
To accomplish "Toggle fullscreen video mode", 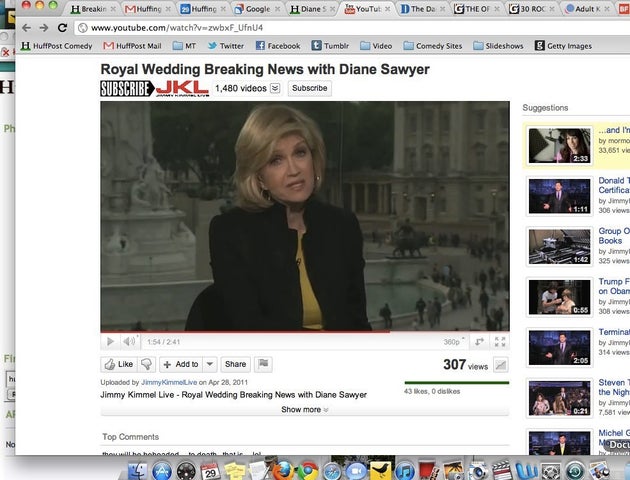I will 500,342.
